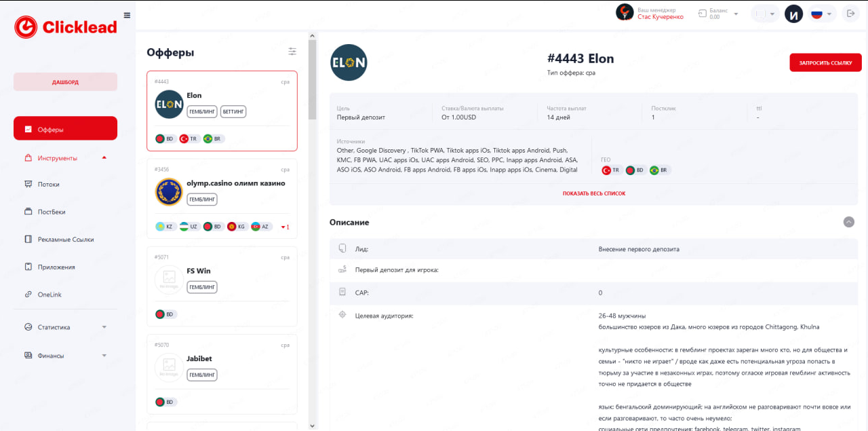
Task: Click the ПОКАЗАТЬ ВЕСЬ СПИСОК link
Action: coord(593,193)
